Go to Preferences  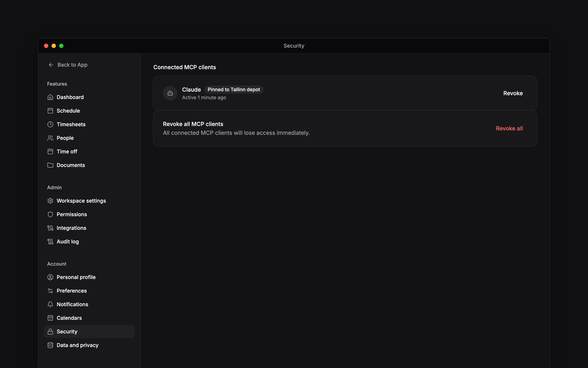point(89,291)
